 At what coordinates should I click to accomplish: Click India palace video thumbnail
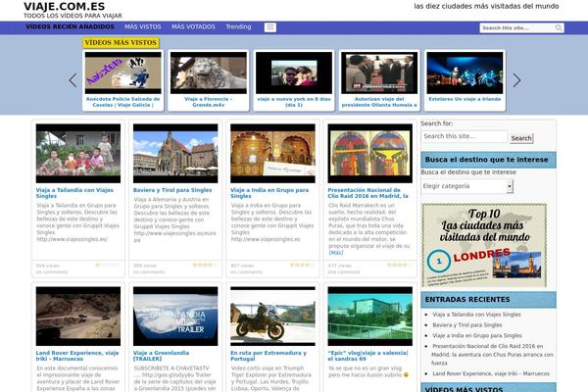click(272, 154)
